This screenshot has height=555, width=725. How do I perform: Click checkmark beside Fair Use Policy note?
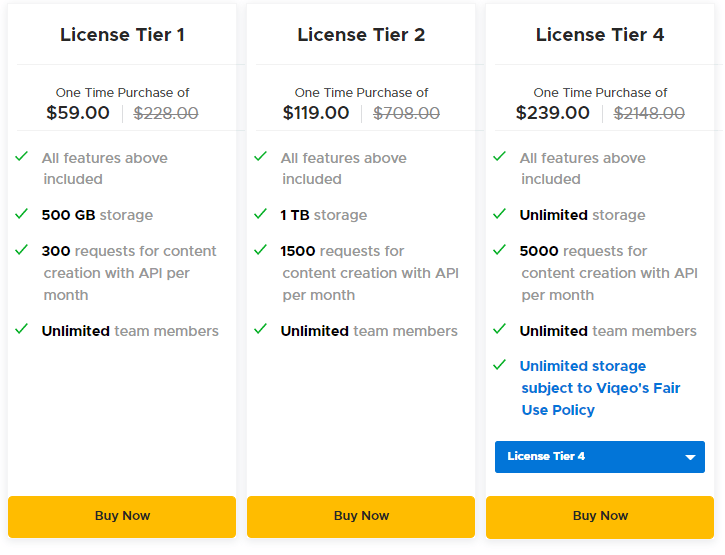pos(499,365)
